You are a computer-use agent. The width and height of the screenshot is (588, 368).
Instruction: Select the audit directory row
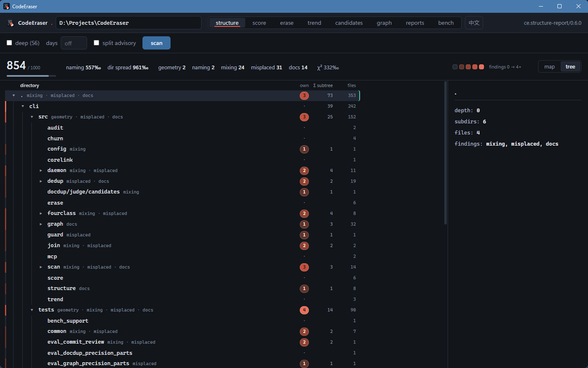(182, 127)
